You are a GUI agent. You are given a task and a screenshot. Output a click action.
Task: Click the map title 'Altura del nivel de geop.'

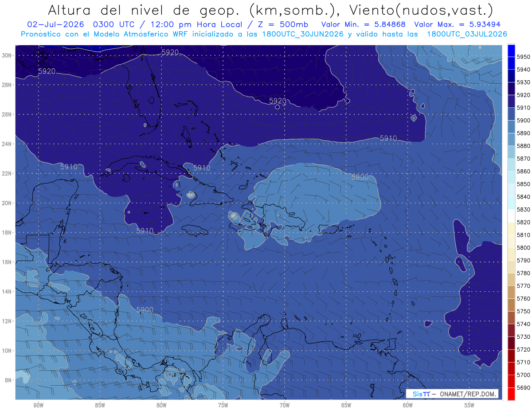144,10
